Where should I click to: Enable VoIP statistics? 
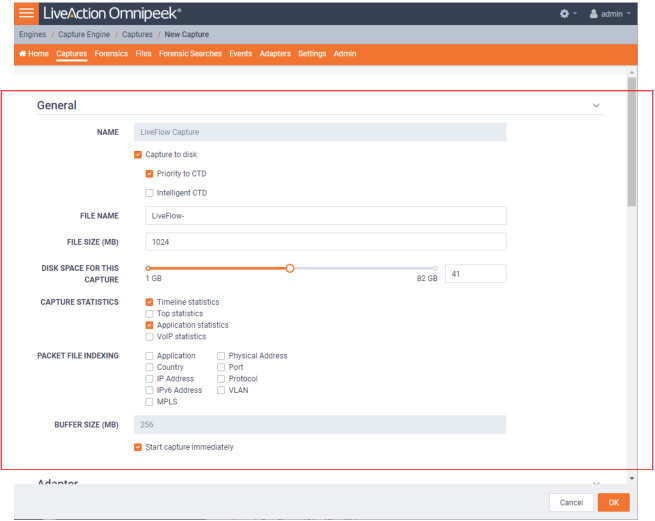tap(149, 337)
